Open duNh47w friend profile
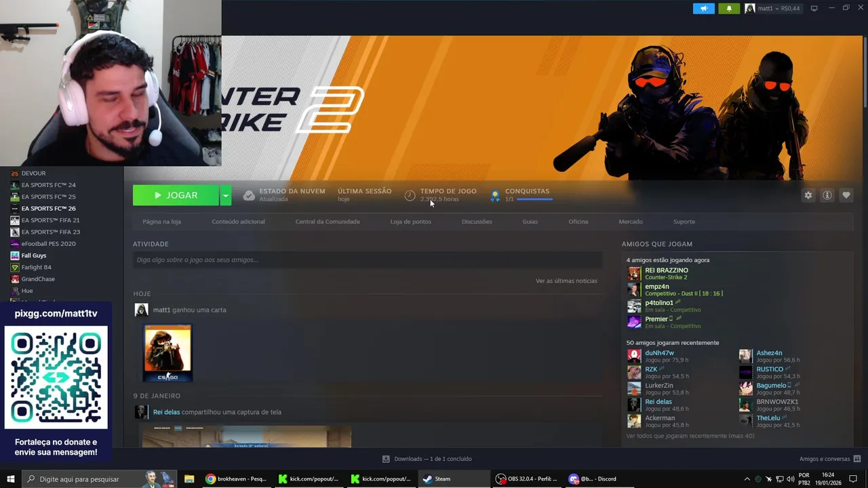 click(659, 353)
